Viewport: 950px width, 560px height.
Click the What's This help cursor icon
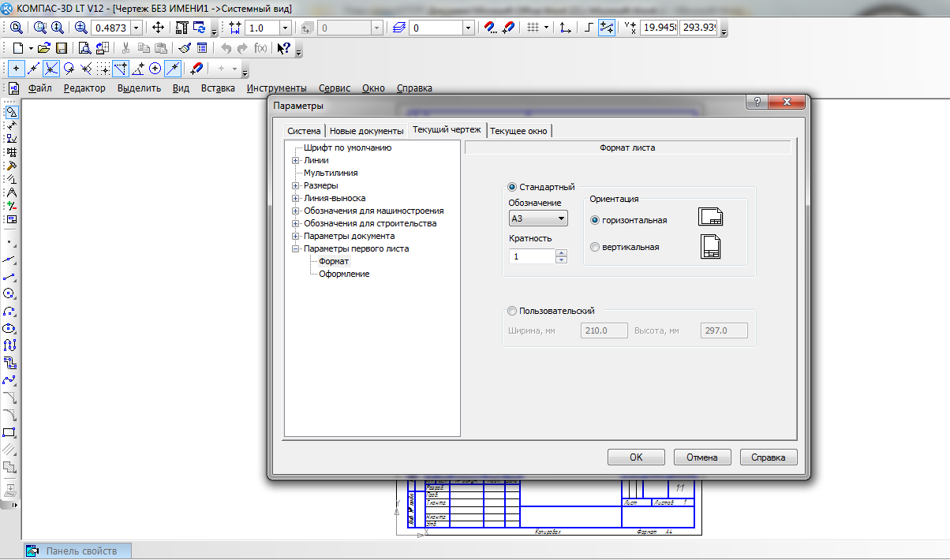point(284,48)
